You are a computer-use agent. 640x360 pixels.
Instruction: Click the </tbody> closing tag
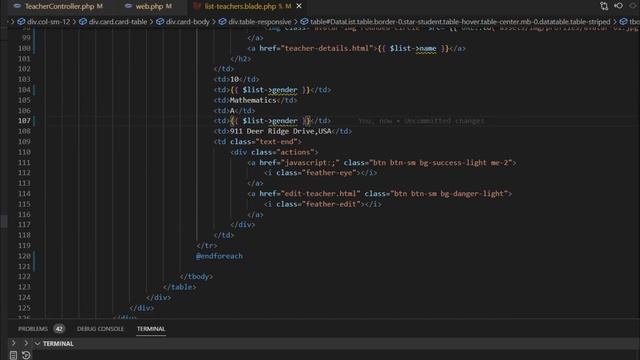[x=196, y=277]
